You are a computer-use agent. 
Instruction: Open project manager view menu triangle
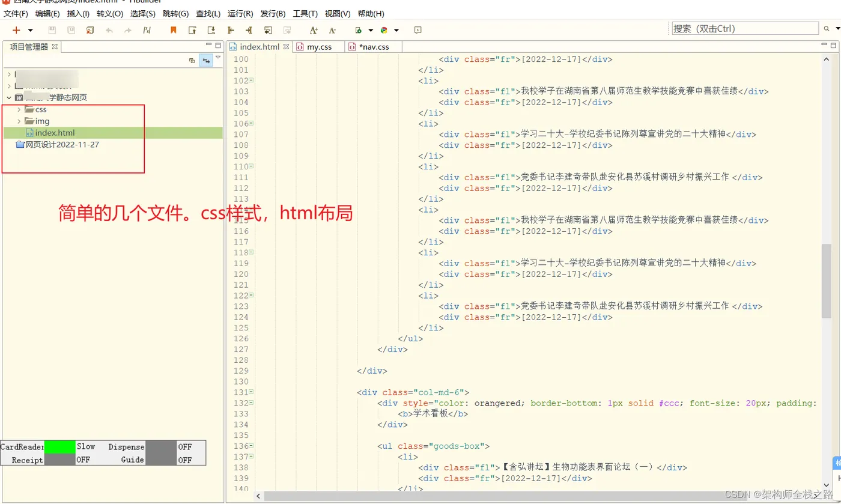click(219, 58)
